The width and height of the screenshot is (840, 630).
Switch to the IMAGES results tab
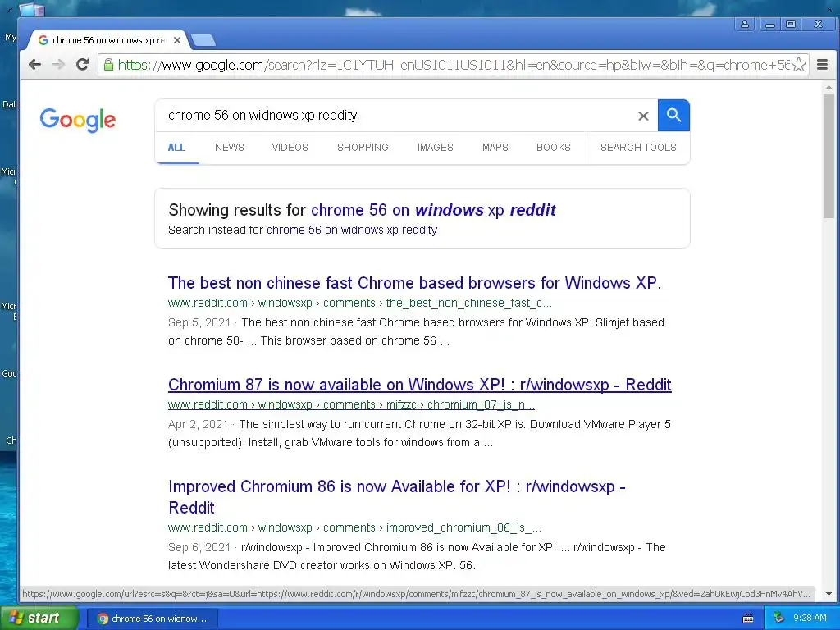point(435,148)
